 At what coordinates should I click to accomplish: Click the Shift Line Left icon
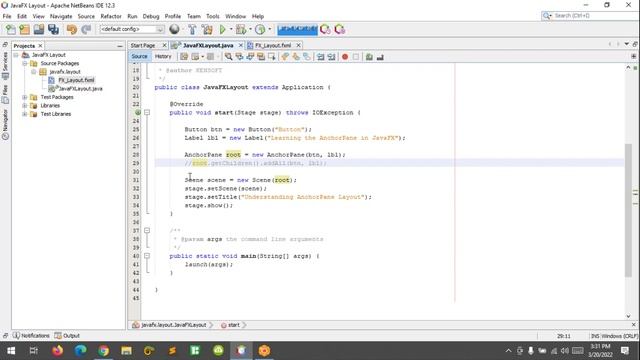[x=320, y=57]
